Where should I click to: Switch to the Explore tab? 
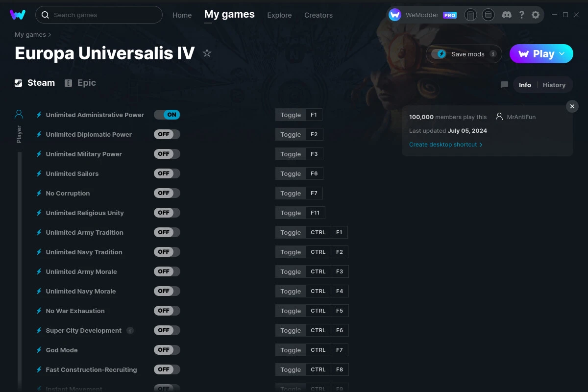click(x=279, y=15)
